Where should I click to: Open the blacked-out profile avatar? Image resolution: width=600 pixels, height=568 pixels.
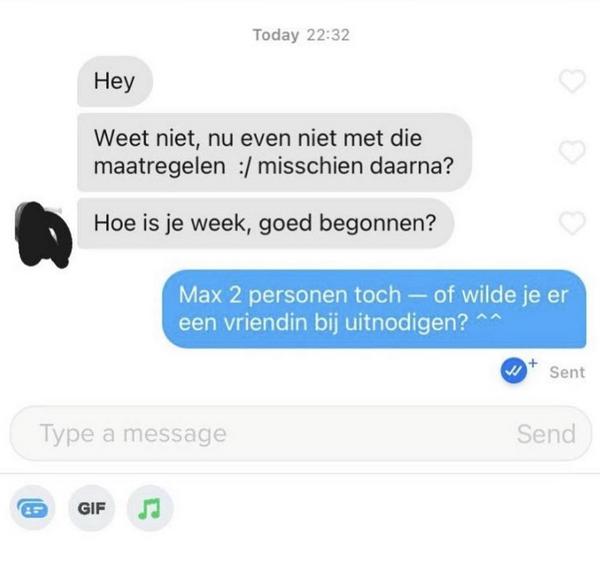(x=43, y=235)
